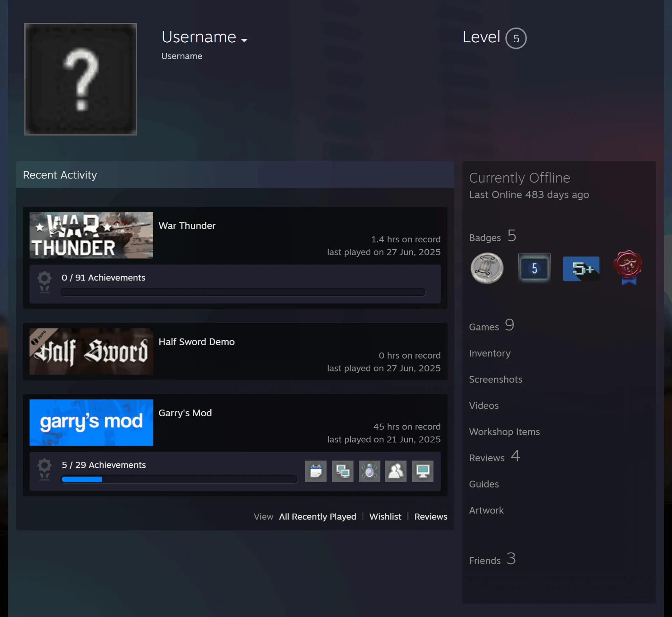Open the Half Sword Demo banner
The height and width of the screenshot is (617, 672).
tap(91, 352)
